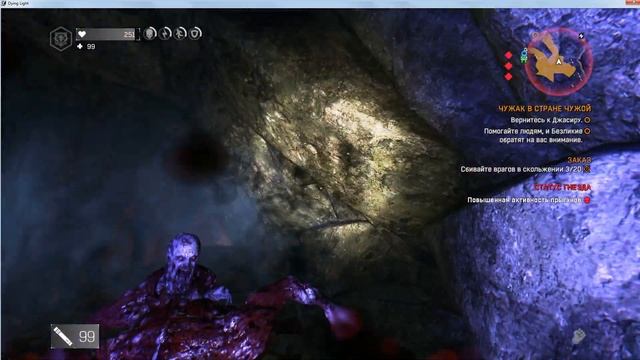Screen dimensions: 640x360
Task: Click the equipped weapon icon in slot
Action: [x=63, y=336]
